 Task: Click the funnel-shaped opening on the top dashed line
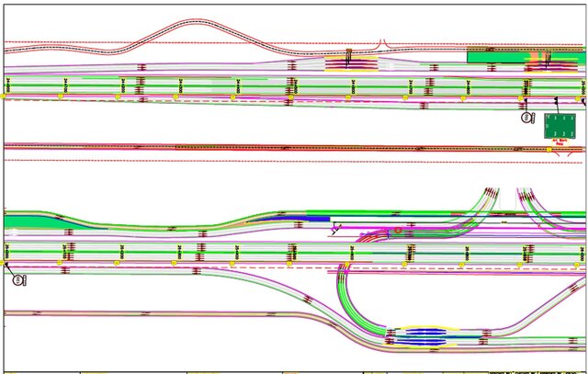pyautogui.click(x=385, y=43)
